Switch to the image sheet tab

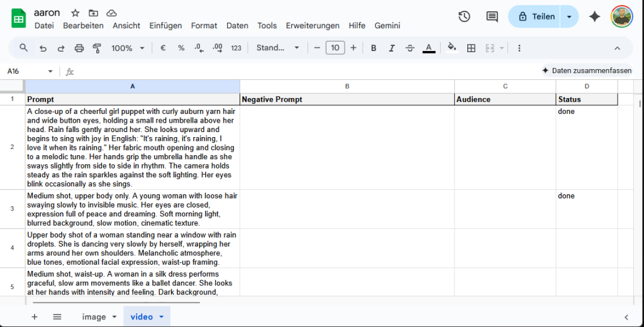[94, 317]
